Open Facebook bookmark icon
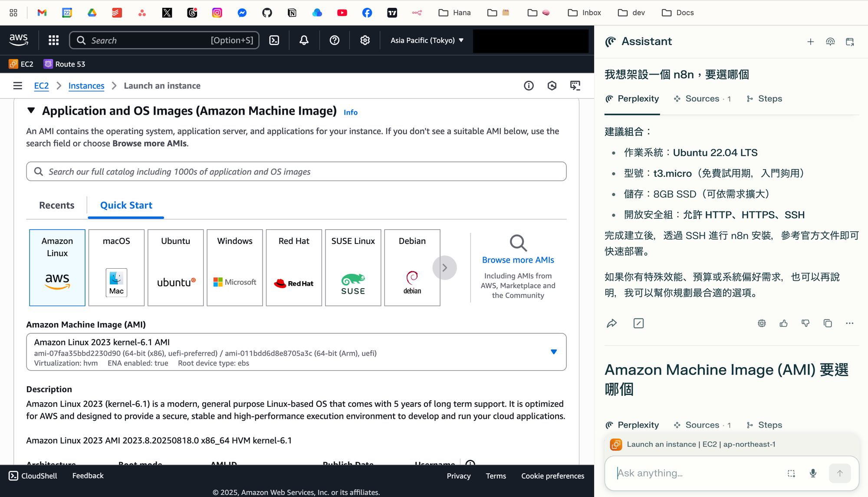 pyautogui.click(x=367, y=13)
